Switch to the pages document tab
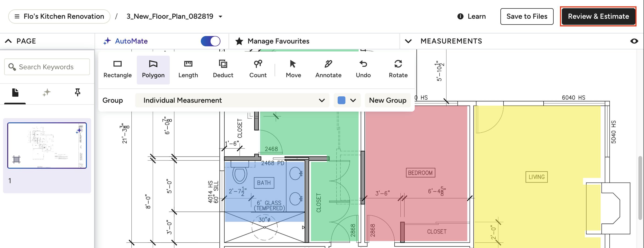Screen dimensions: 644x248 pos(15,92)
